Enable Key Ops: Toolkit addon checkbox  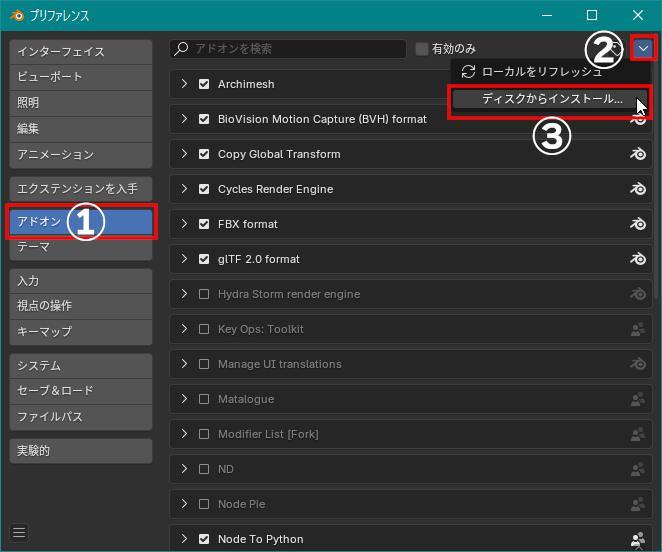click(204, 329)
